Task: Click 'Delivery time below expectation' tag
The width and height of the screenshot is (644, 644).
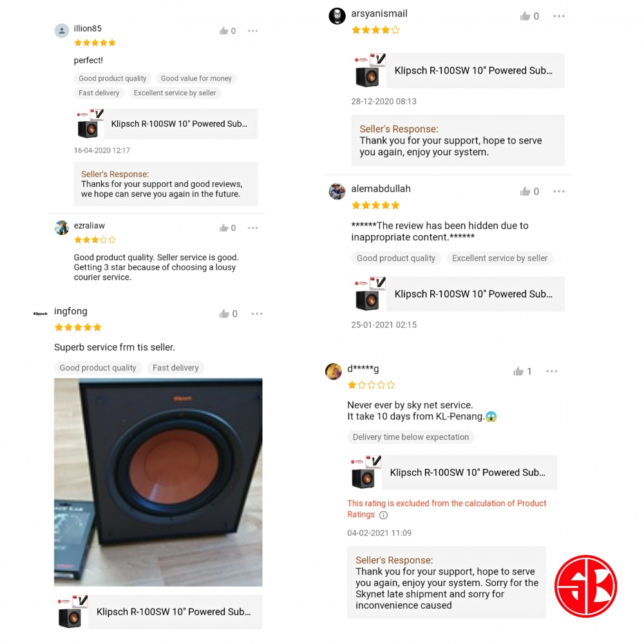Action: point(410,437)
